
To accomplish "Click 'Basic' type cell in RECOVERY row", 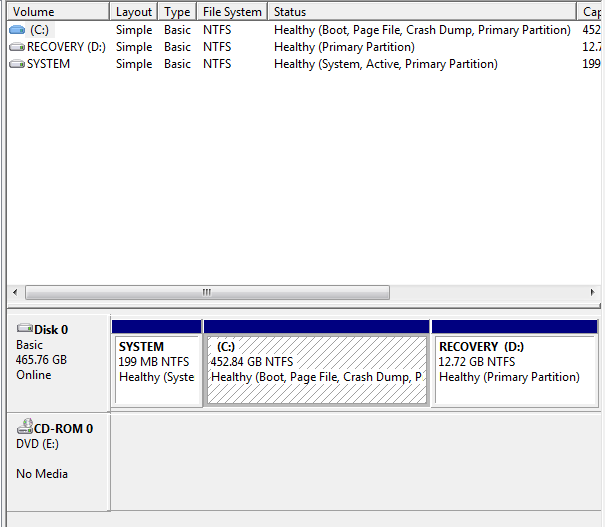I will click(177, 47).
